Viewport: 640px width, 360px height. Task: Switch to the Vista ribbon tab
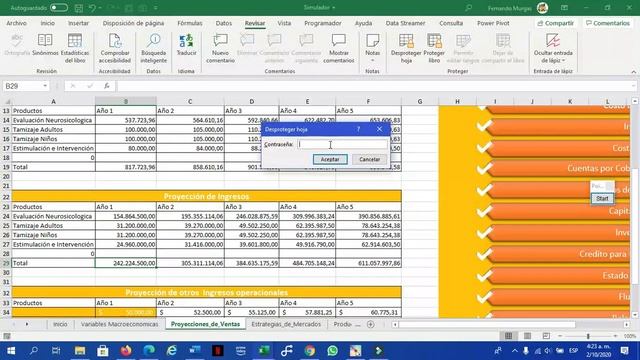[x=284, y=23]
